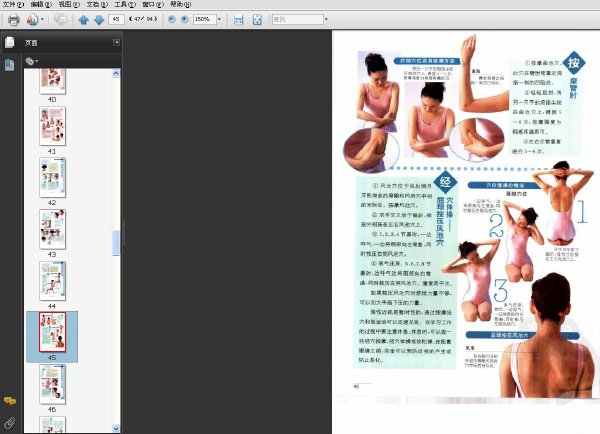Screen dimensions: 600x434
Task: Click the fit one full page icon
Action: pos(258,20)
